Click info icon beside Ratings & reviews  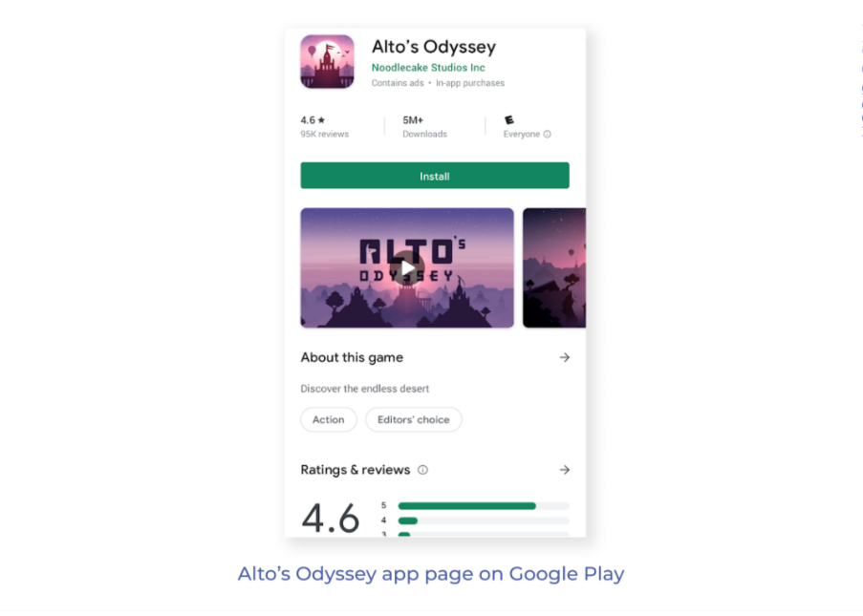click(x=422, y=470)
